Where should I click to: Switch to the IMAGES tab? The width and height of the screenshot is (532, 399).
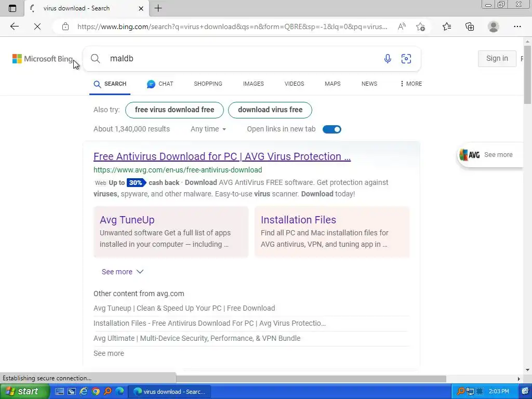click(253, 84)
